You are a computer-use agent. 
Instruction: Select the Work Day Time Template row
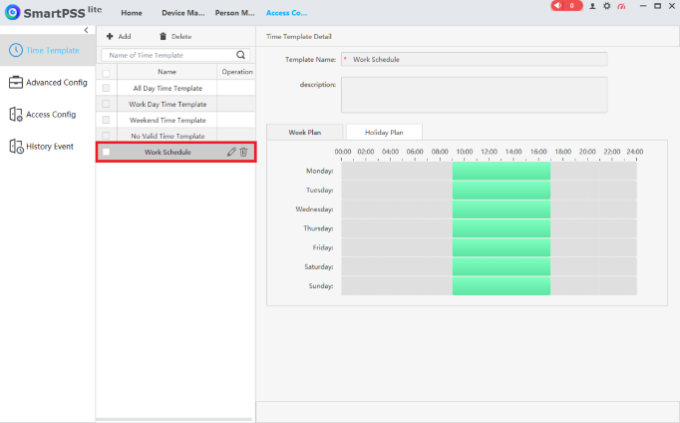(176, 104)
